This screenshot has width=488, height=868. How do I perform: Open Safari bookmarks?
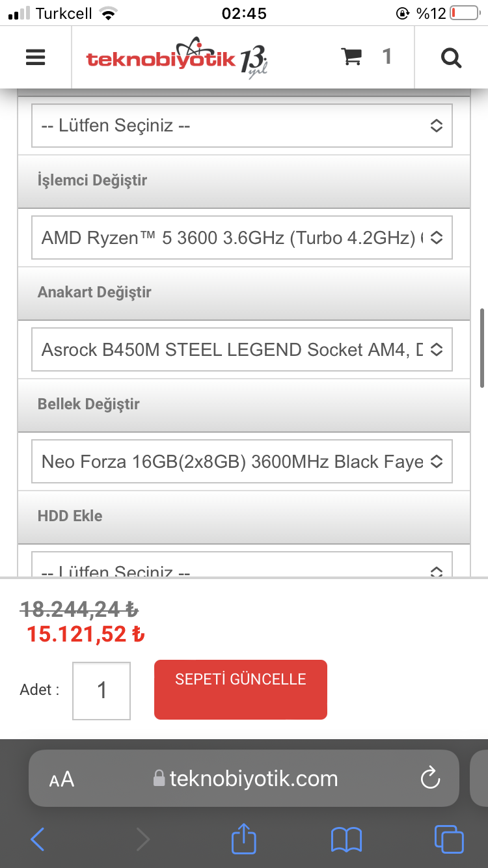point(347,839)
